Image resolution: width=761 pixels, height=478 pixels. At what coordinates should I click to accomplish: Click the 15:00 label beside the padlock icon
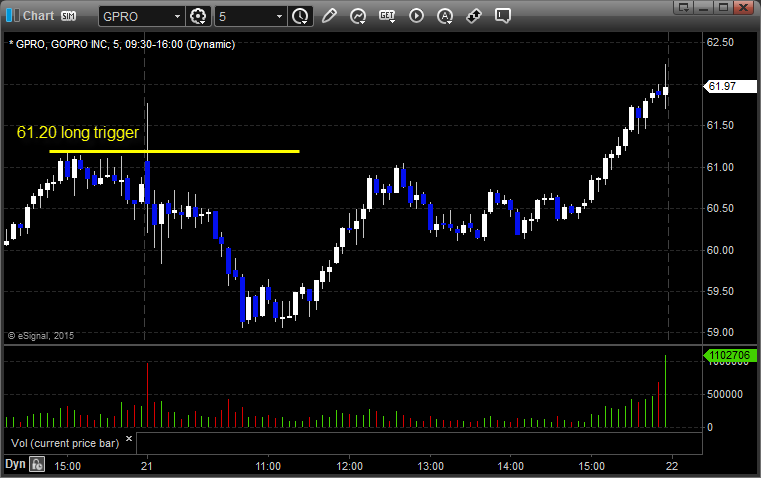click(67, 466)
